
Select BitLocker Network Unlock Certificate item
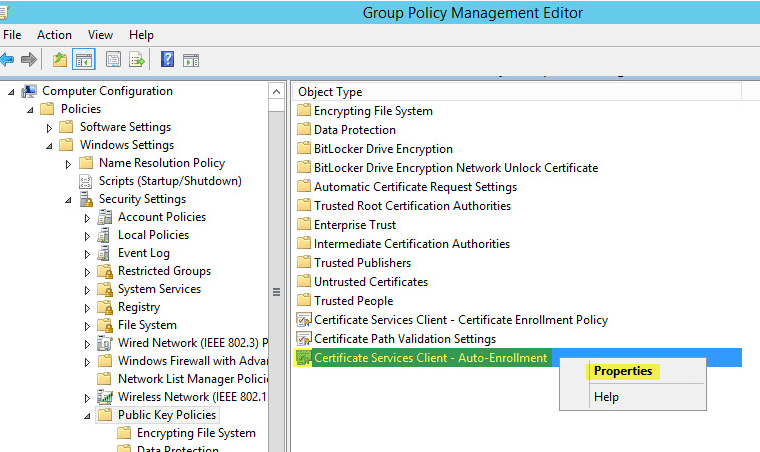click(x=456, y=168)
